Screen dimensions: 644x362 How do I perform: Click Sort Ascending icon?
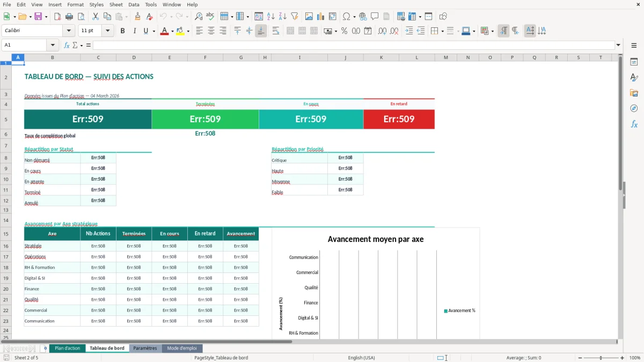271,17
